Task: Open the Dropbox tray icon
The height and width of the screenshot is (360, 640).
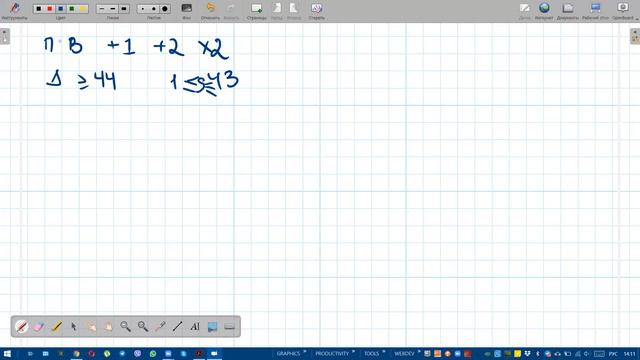Action: 527,354
